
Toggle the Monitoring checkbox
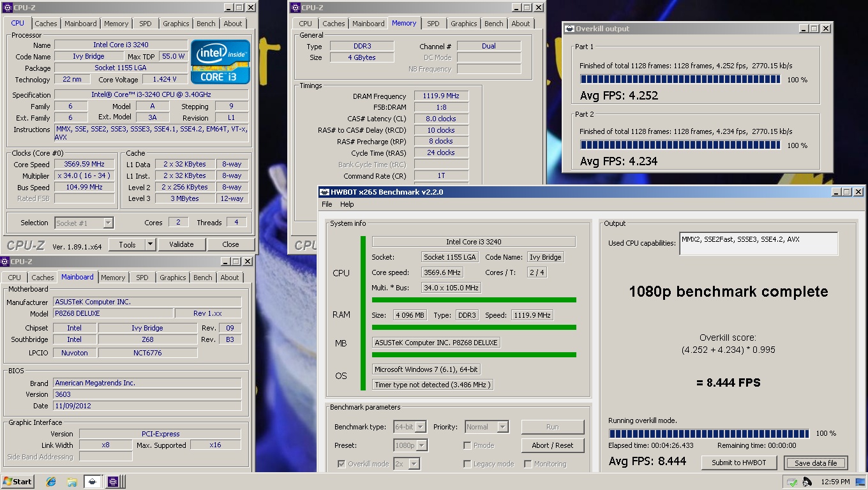[x=528, y=464]
